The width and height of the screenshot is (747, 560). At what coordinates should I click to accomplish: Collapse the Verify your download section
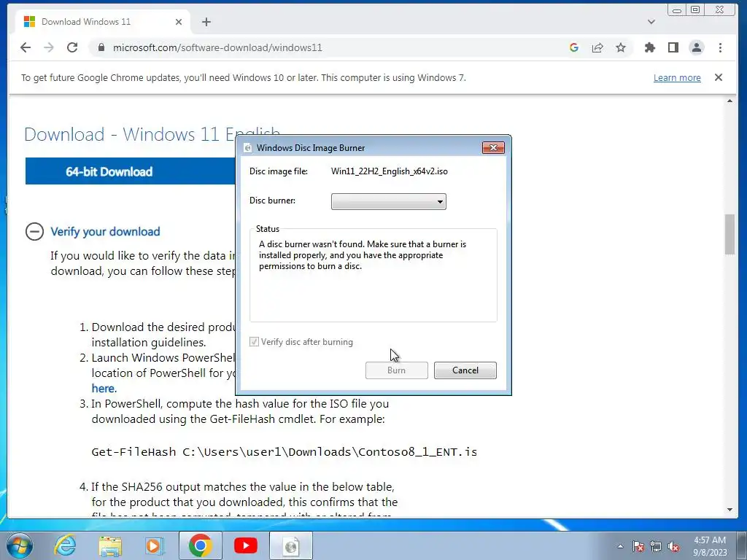tap(34, 232)
